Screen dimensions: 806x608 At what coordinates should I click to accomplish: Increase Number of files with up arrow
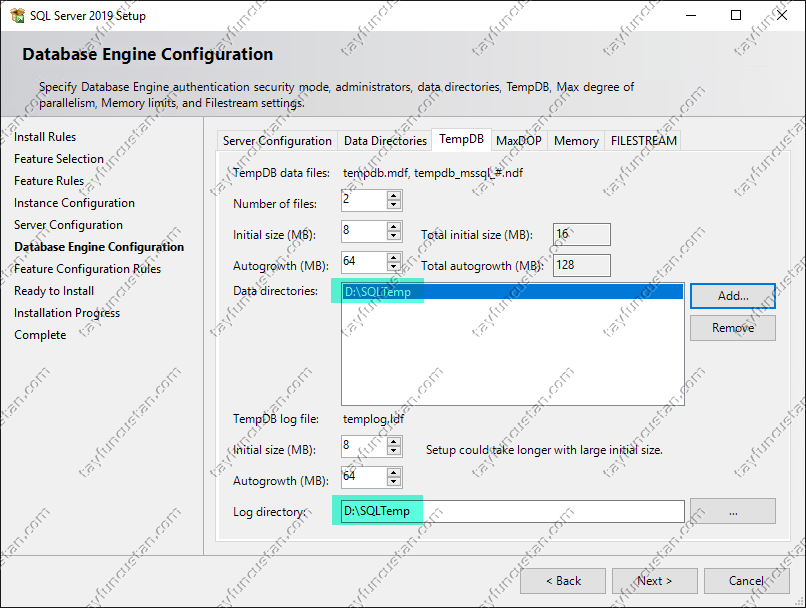(x=394, y=196)
